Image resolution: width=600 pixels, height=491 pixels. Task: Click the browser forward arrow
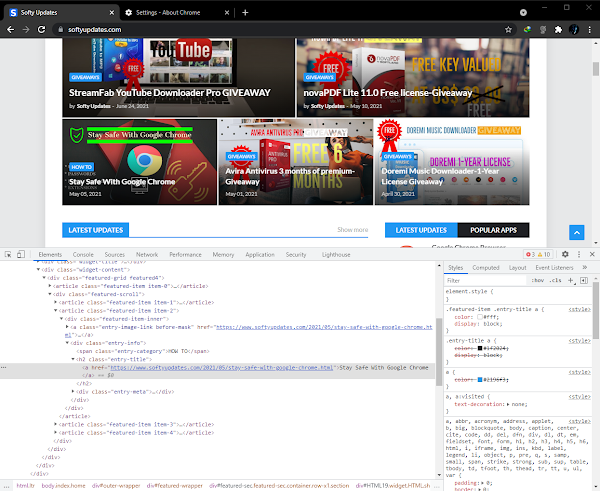(x=26, y=29)
